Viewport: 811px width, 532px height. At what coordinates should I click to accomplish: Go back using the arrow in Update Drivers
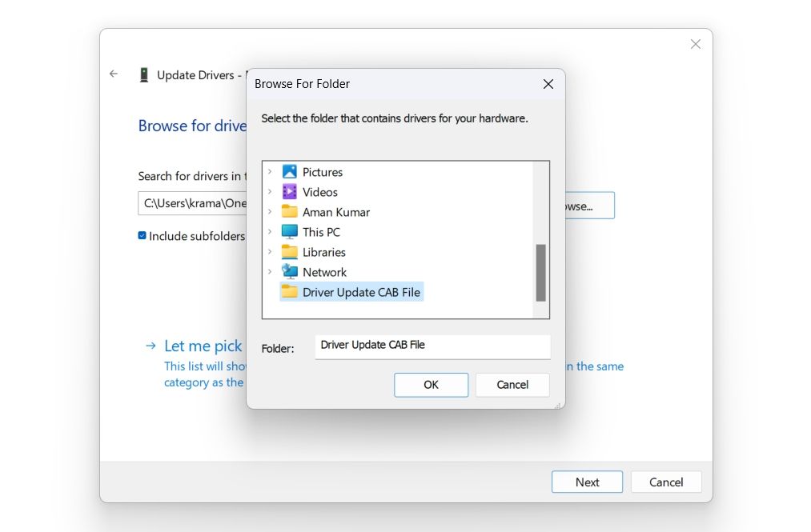point(114,74)
